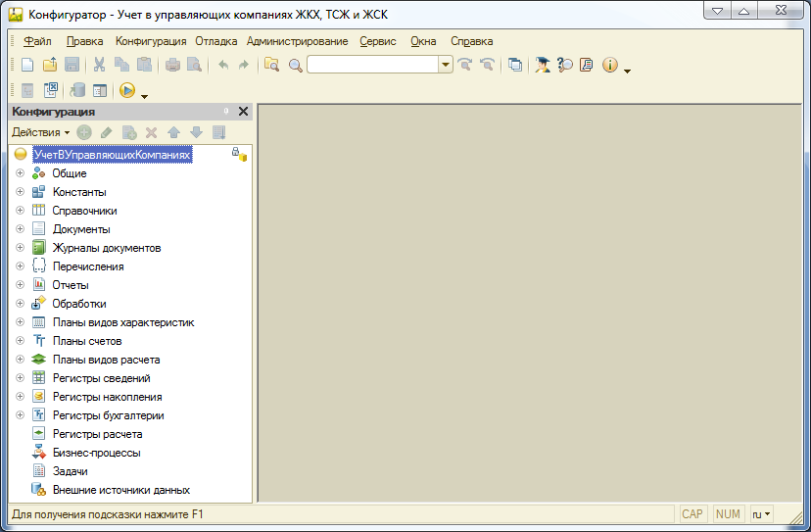Open global search in files icon
The width and height of the screenshot is (811, 532).
(271, 65)
